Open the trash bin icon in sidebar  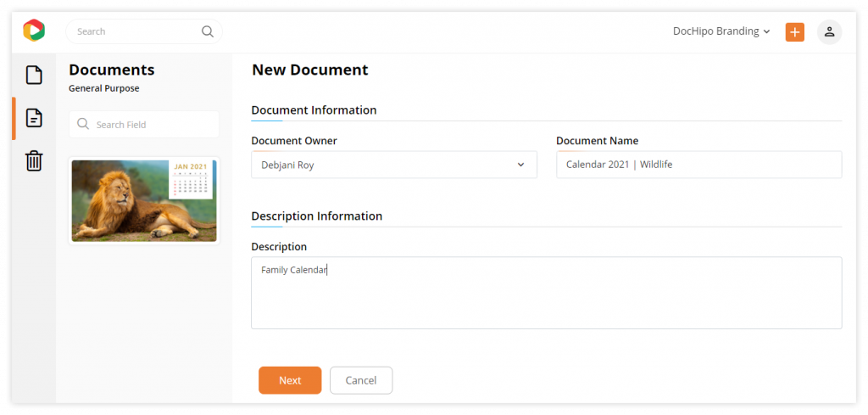(34, 160)
